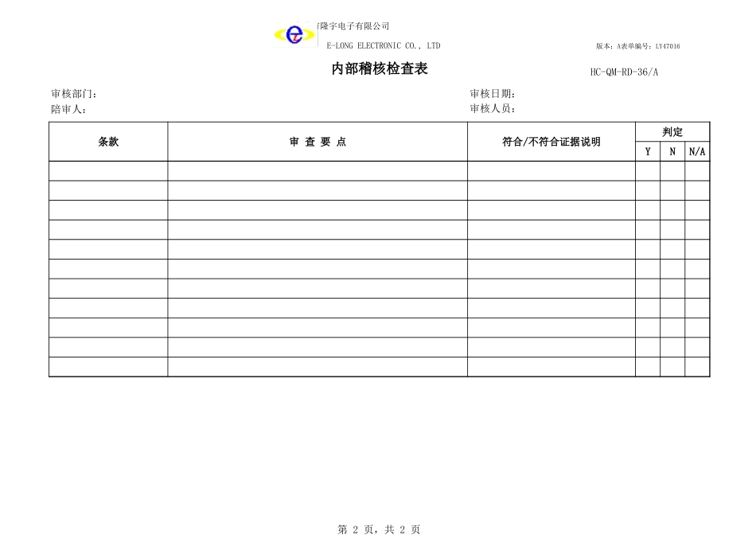
Task: Click the 条款 column header
Action: click(108, 142)
